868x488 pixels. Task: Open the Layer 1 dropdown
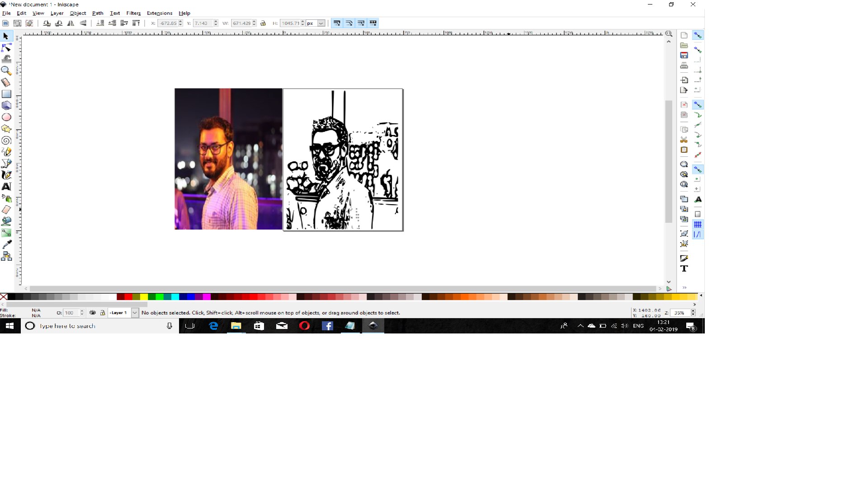pos(134,313)
